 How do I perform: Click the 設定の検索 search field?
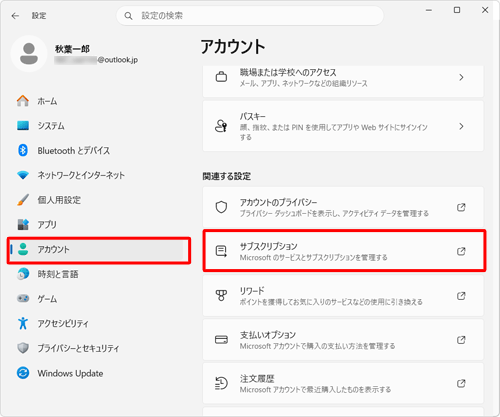(x=250, y=16)
